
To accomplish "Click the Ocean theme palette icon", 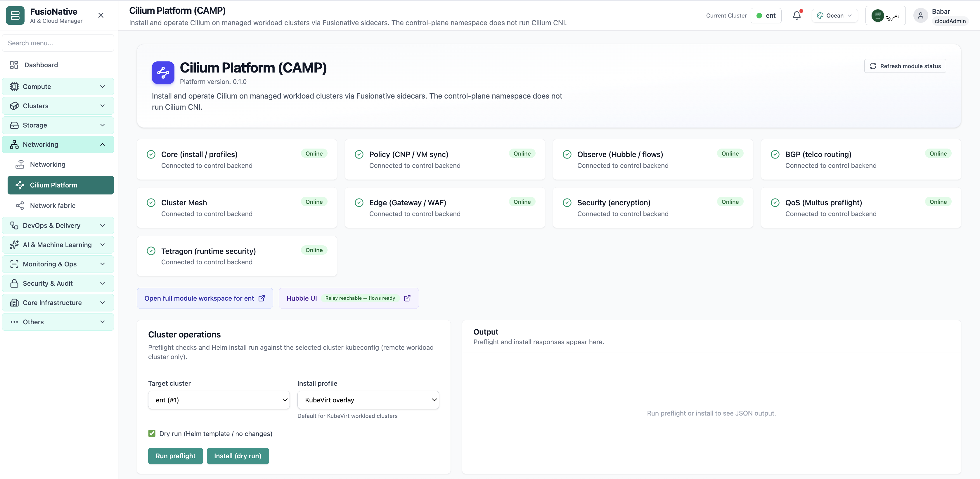I will [x=820, y=15].
